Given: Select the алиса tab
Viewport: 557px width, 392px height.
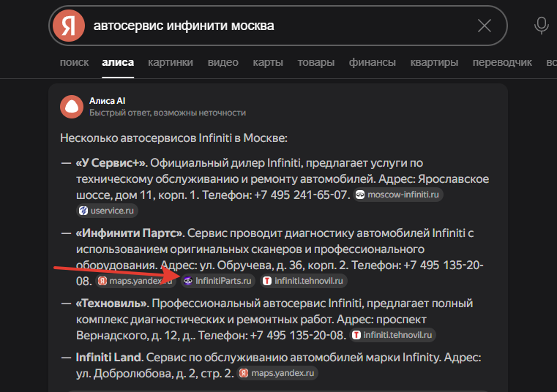Looking at the screenshot, I should [118, 62].
